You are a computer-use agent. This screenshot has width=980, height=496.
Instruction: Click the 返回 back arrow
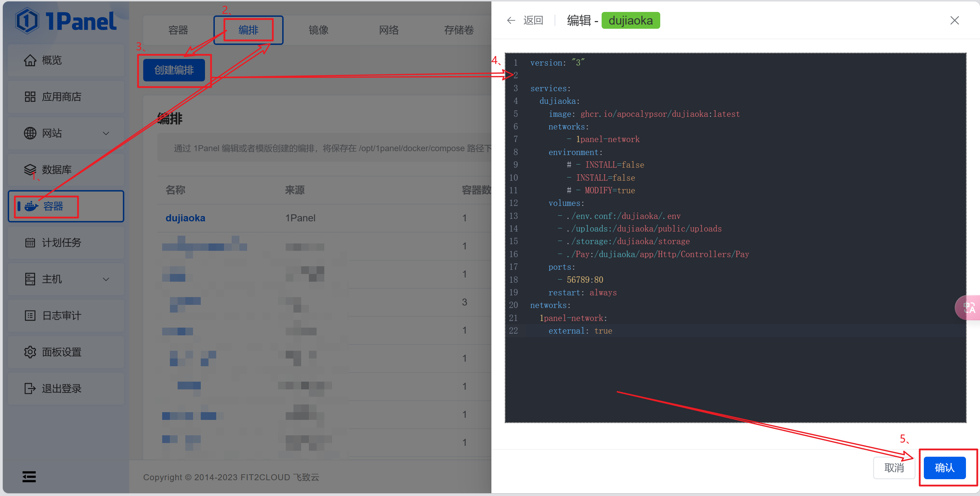coord(511,20)
